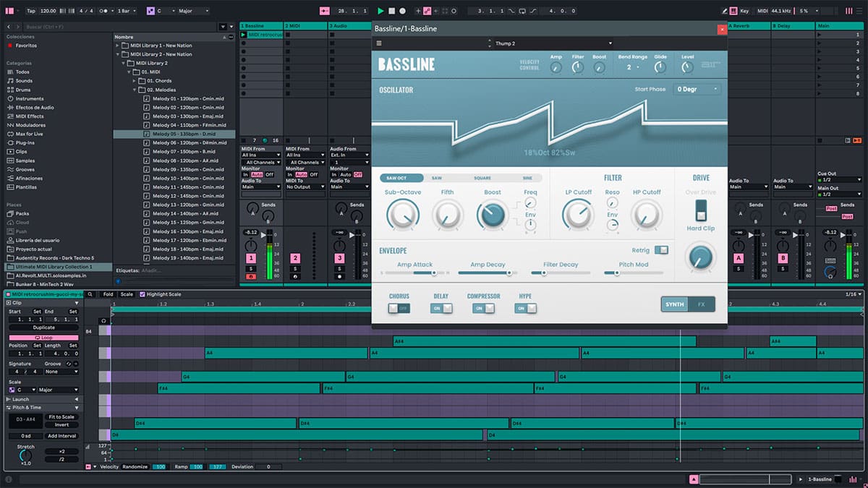The width and height of the screenshot is (868, 488).
Task: Select the SINE oscillator tab
Action: 527,178
